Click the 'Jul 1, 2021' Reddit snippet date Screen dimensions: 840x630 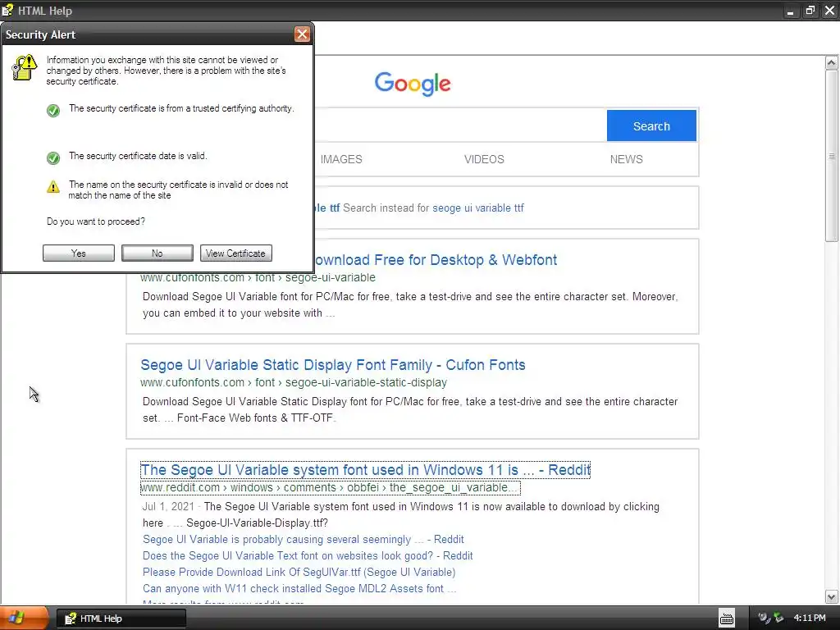[168, 506]
